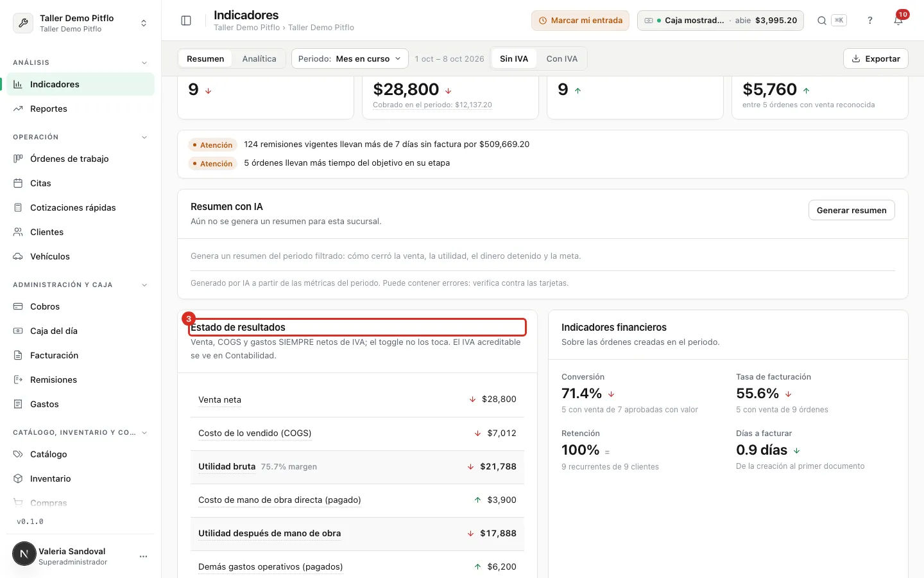
Task: Click the ⌘K shortcut badge
Action: coord(839,21)
